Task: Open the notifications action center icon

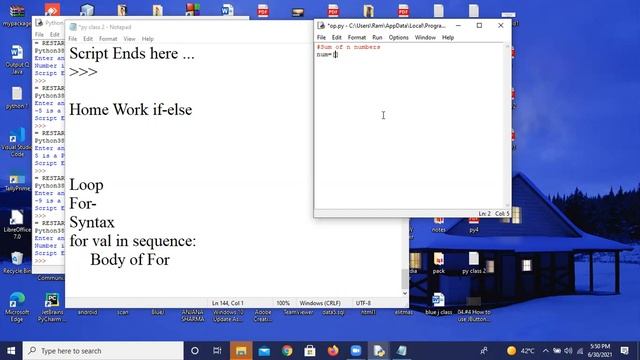Action: [x=624, y=351]
